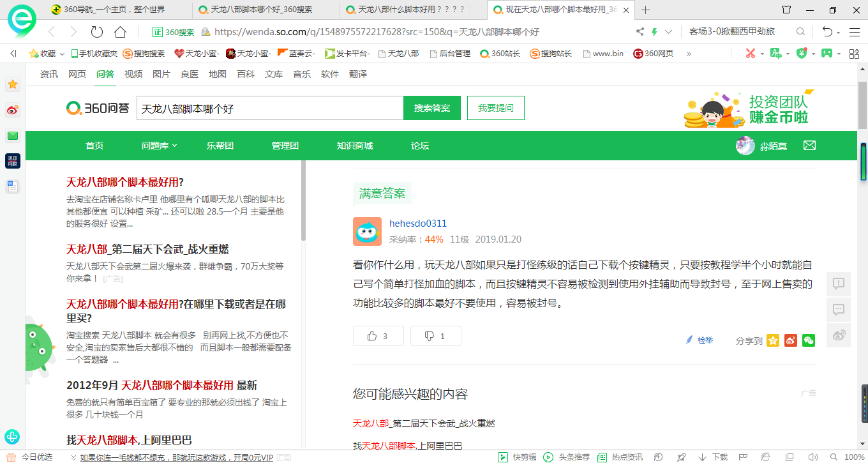Click the envelope messages icon in green navbar
868x463 pixels.
[x=809, y=146]
